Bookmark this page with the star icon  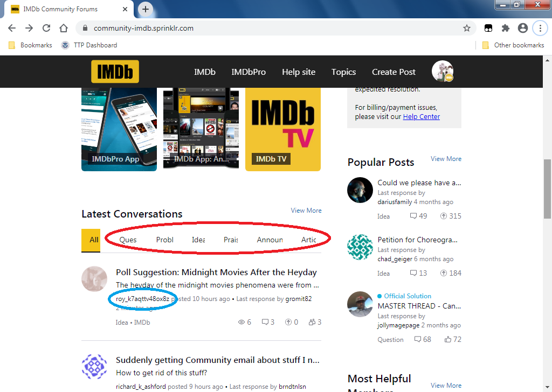[x=467, y=28]
